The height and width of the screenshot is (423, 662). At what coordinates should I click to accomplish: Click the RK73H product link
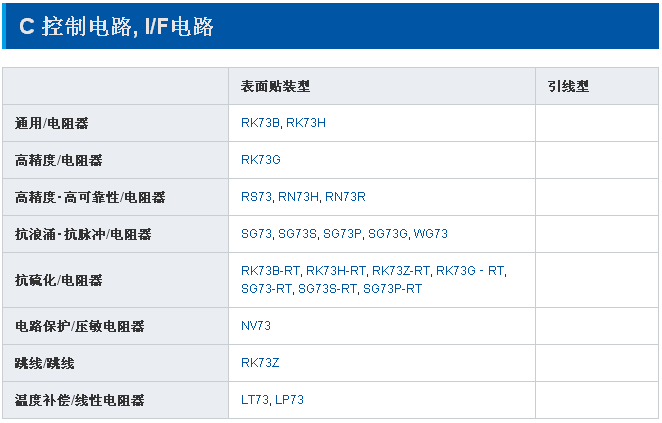click(306, 123)
